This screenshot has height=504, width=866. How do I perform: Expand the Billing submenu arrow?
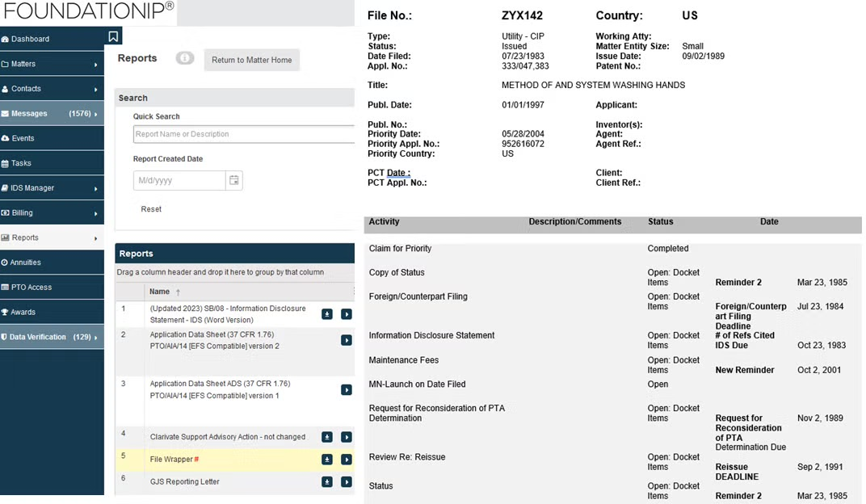[x=95, y=213]
